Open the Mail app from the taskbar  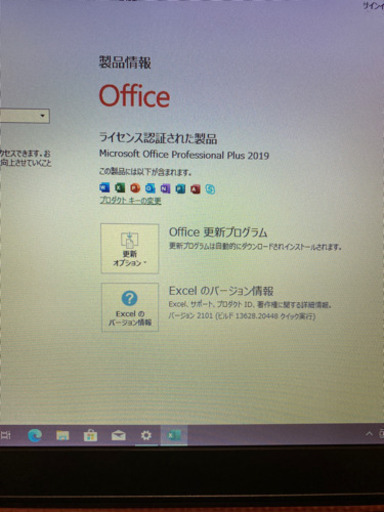pos(118,435)
